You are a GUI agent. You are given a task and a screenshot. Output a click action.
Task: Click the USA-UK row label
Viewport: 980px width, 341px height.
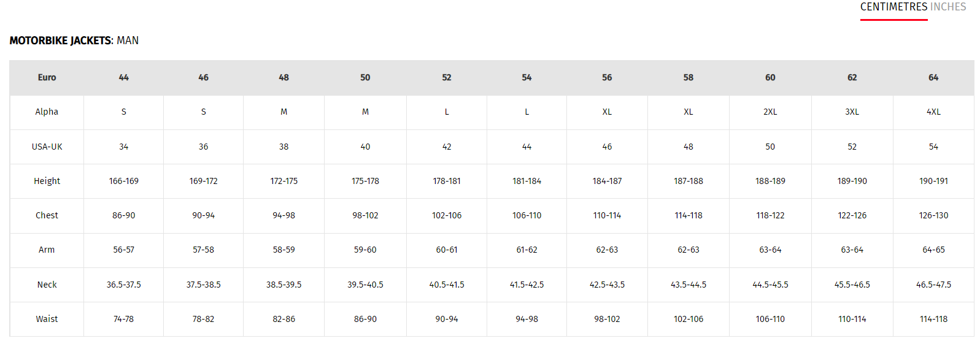click(47, 147)
